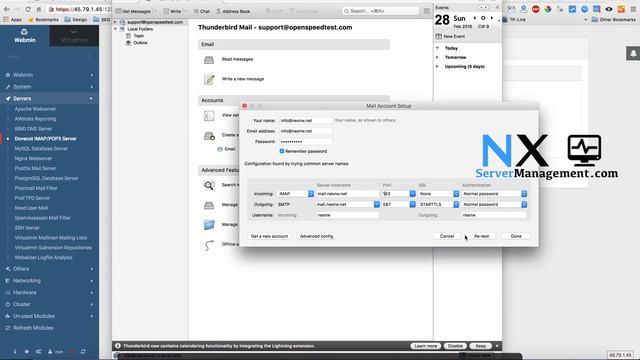Expand the Today events section
This screenshot has height=360, width=640.
pyautogui.click(x=438, y=48)
